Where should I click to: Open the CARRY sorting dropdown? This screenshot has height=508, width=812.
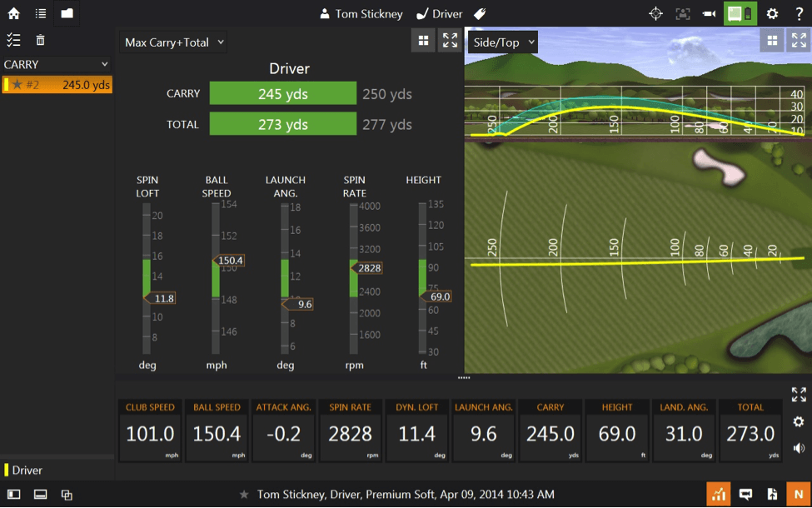point(56,64)
